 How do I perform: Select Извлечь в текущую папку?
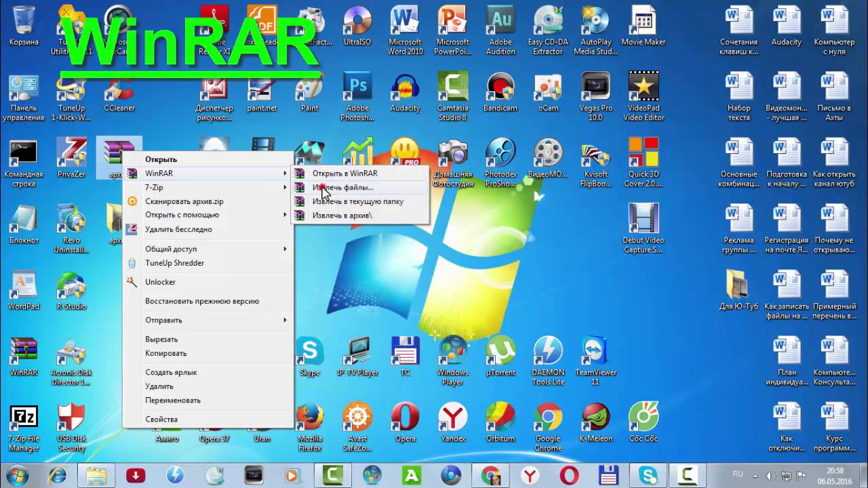(360, 201)
